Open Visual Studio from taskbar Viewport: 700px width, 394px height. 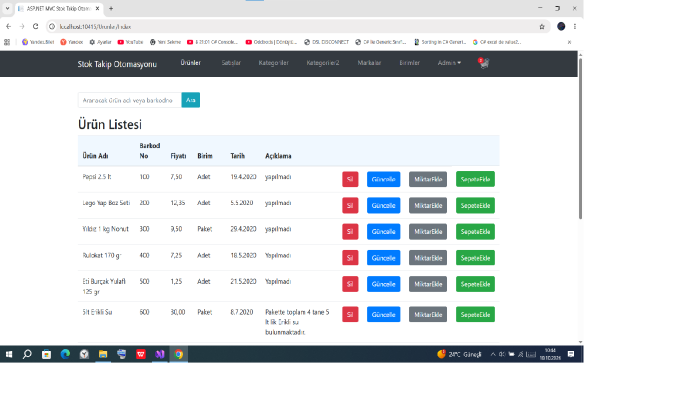tap(160, 354)
